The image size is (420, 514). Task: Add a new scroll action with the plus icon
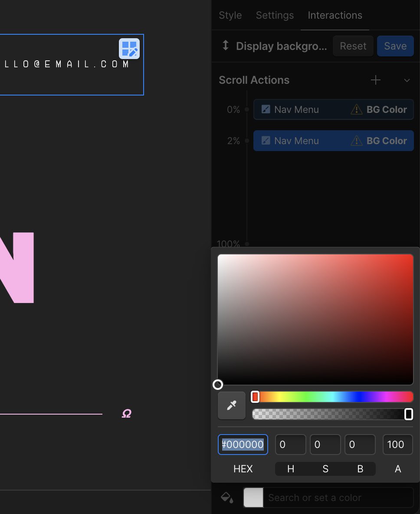[x=375, y=80]
